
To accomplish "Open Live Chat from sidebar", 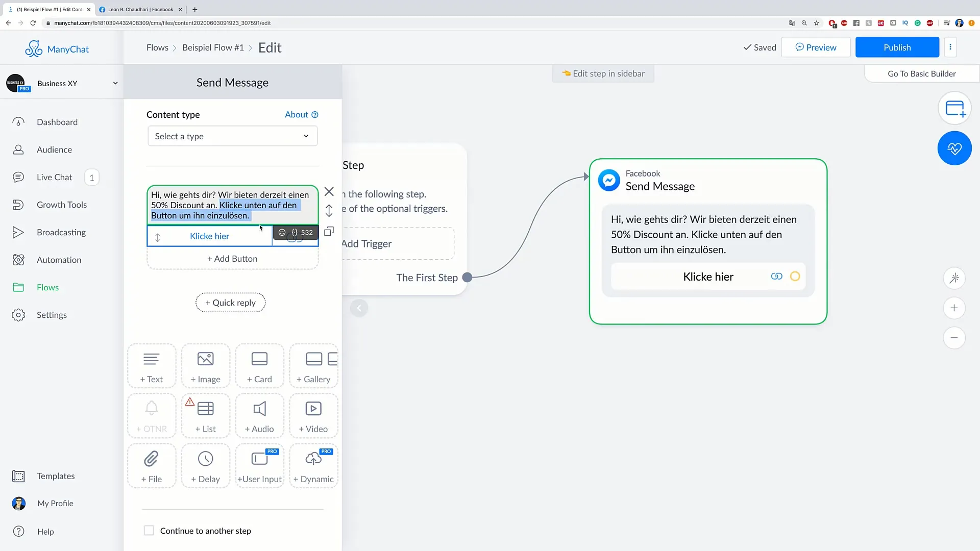I will pyautogui.click(x=54, y=177).
